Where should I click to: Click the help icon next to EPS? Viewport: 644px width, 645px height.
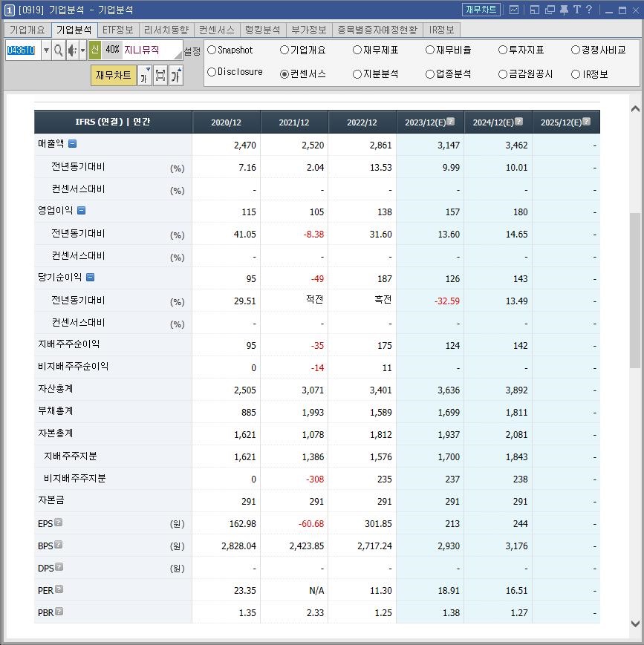(59, 523)
